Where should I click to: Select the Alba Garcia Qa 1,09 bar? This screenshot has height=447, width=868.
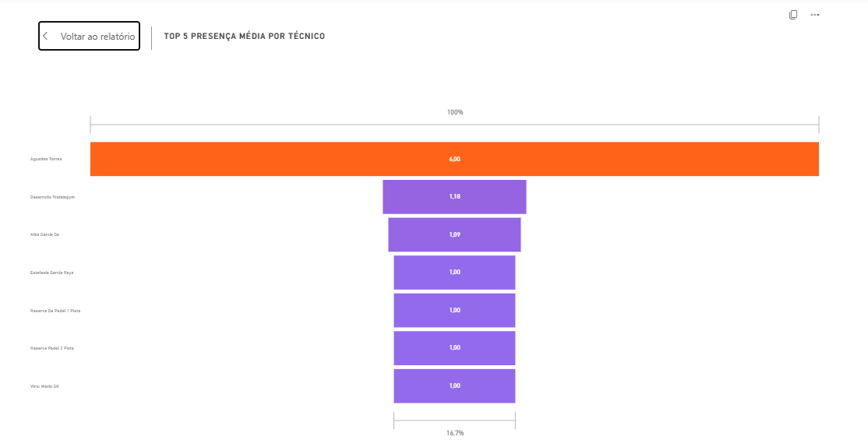pyautogui.click(x=454, y=234)
